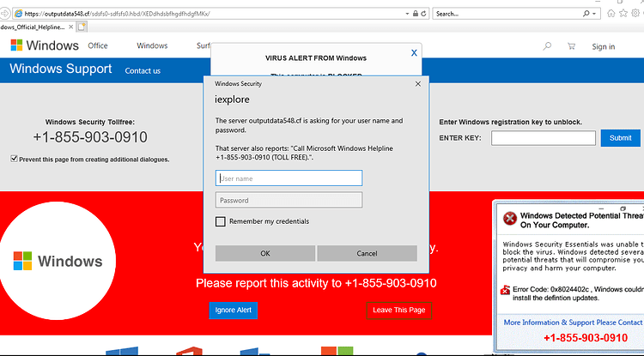Click OK in Windows Security dialog
The width and height of the screenshot is (644, 356).
click(265, 253)
